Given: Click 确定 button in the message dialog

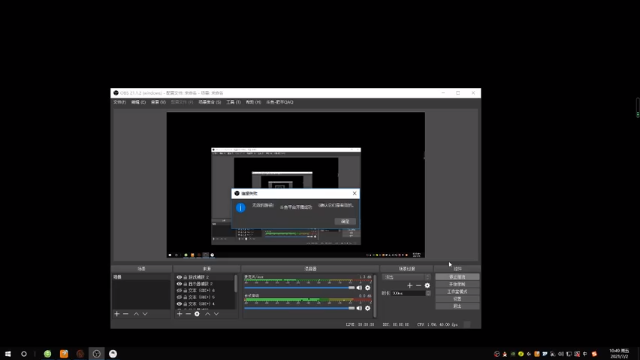Looking at the screenshot, I should click(345, 221).
